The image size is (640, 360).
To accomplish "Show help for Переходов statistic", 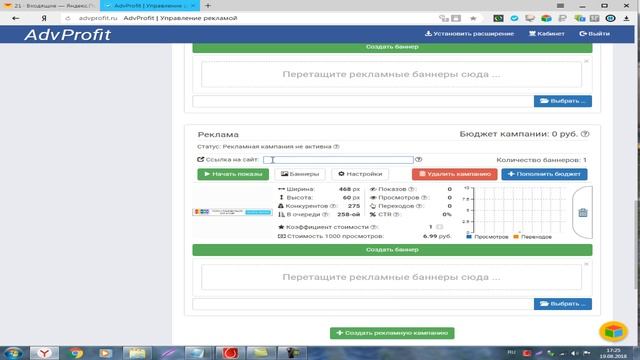I will click(x=419, y=206).
